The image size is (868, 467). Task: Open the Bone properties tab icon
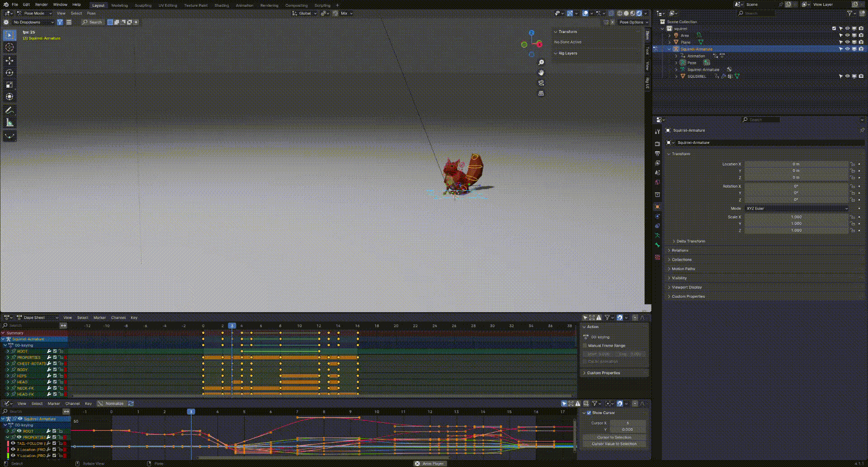pos(657,245)
